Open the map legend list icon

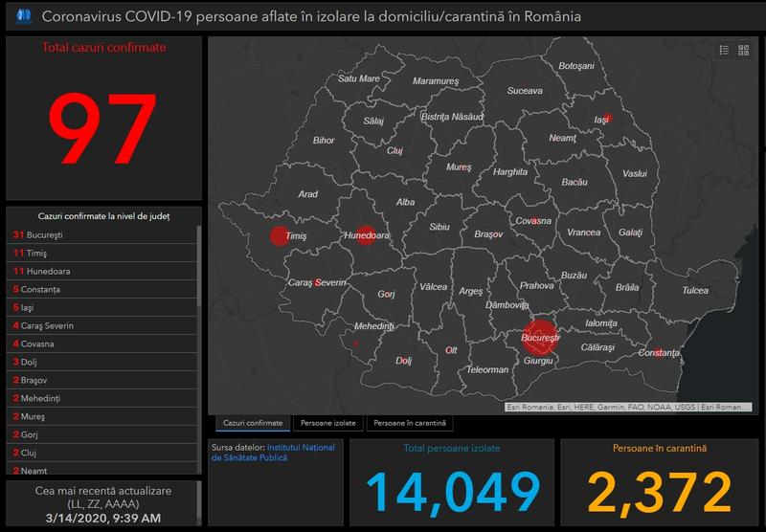[x=724, y=50]
